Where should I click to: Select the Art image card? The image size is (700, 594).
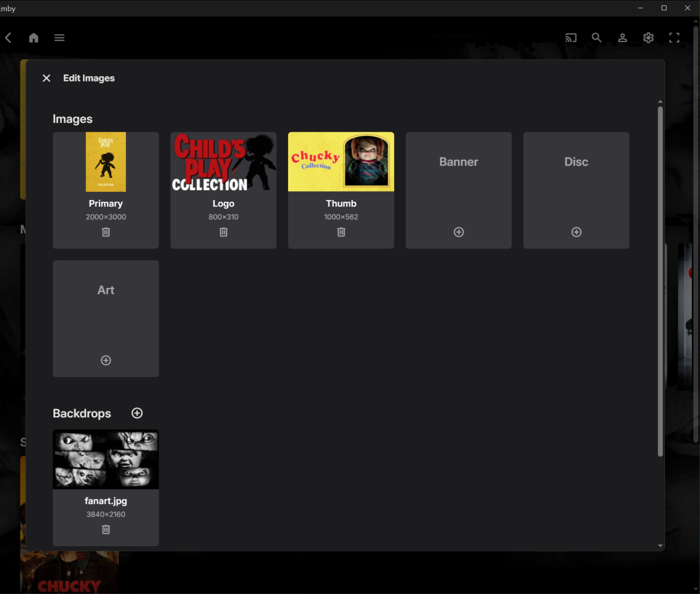coord(106,318)
